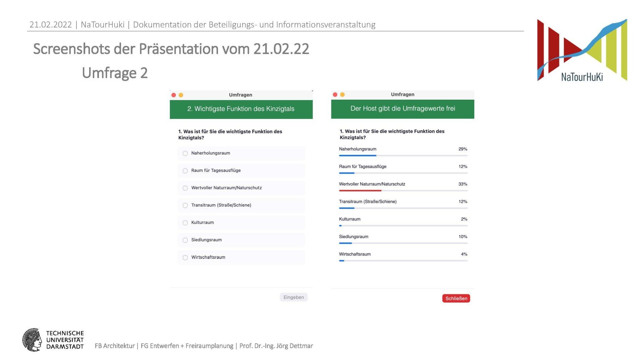Image resolution: width=644 pixels, height=362 pixels.
Task: Click the red Wertvoller Naturraum 33% result bar
Action: 403,191
